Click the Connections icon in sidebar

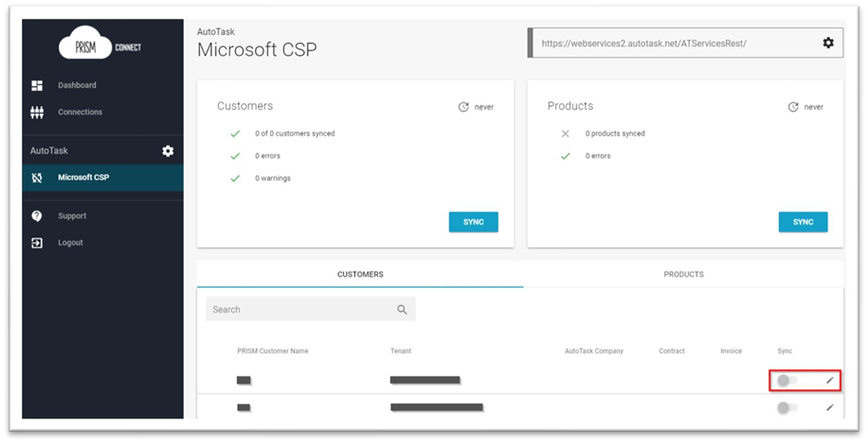[37, 113]
